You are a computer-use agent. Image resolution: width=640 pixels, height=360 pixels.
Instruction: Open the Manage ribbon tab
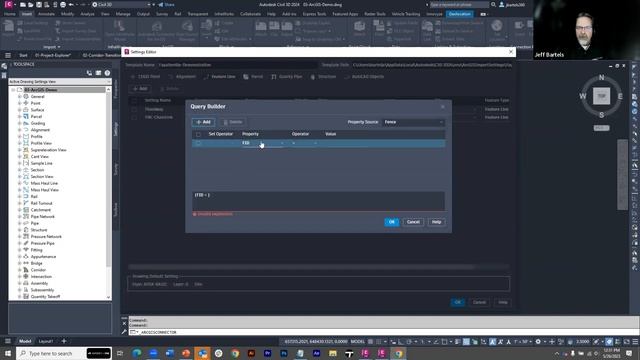tap(123, 14)
